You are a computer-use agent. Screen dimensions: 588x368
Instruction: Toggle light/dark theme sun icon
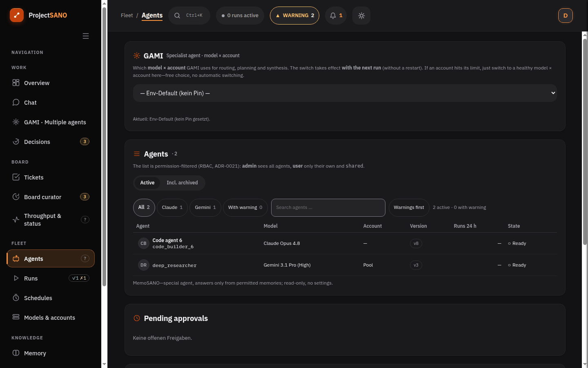click(x=361, y=16)
